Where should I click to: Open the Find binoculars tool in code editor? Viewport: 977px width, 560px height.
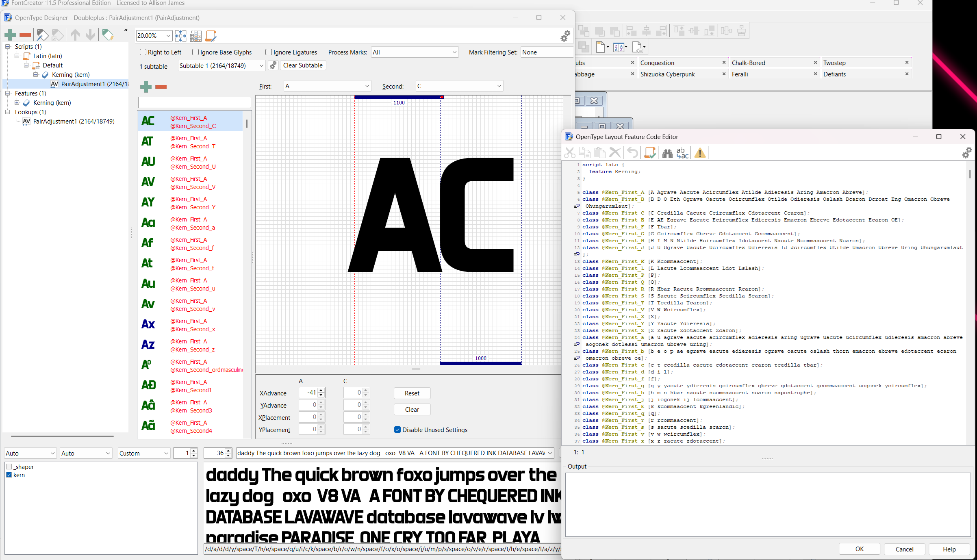click(x=667, y=153)
